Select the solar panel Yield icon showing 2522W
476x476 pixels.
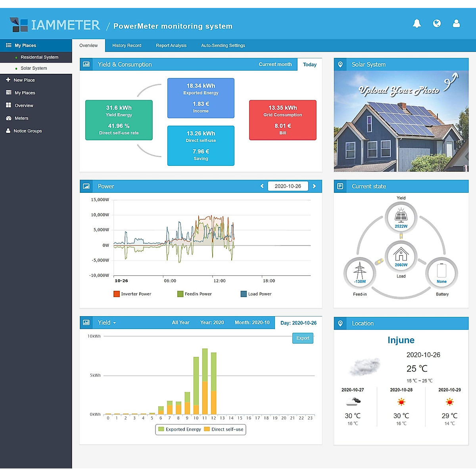[401, 217]
